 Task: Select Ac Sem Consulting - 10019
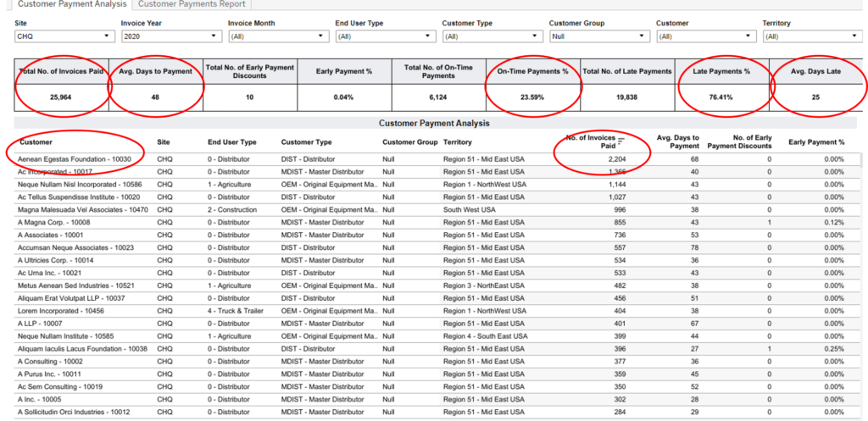coord(60,387)
